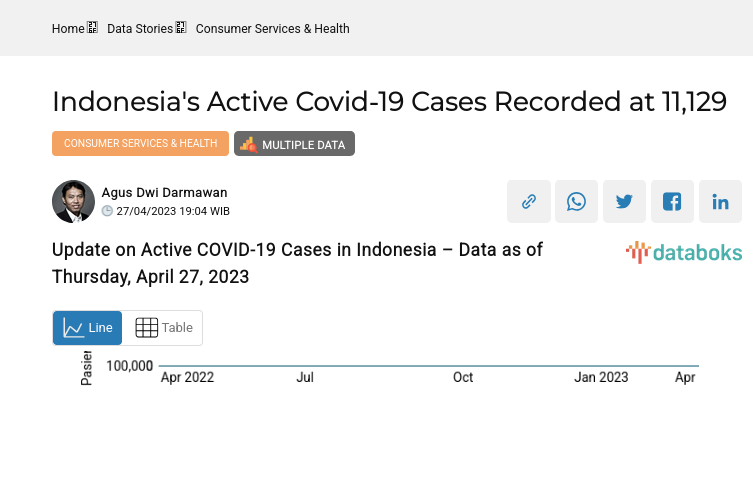Click the author's profile photo
This screenshot has width=753, height=498.
click(73, 202)
